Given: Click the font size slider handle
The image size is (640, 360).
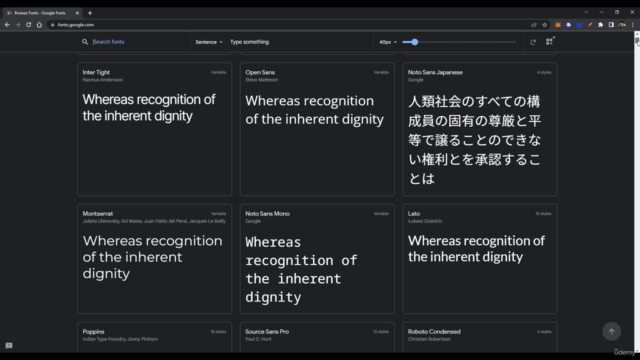Looking at the screenshot, I should coord(415,42).
